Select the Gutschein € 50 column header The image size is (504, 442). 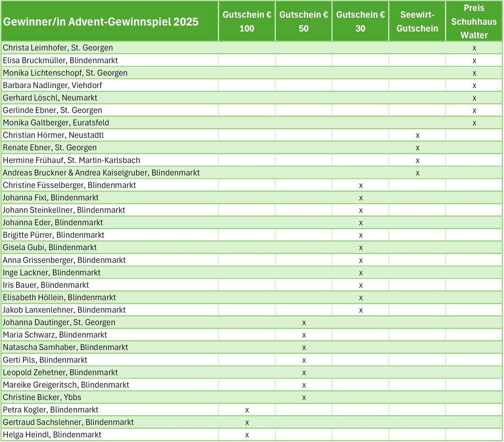[303, 21]
